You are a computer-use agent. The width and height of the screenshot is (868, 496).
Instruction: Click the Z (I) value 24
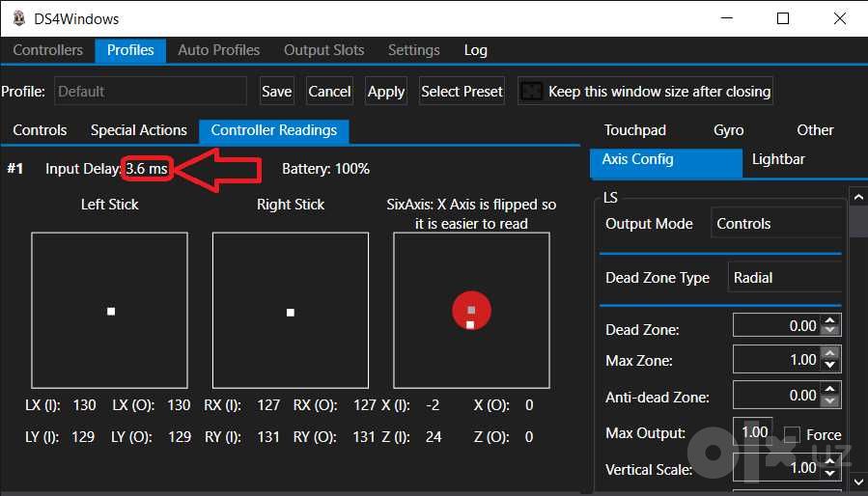point(434,437)
